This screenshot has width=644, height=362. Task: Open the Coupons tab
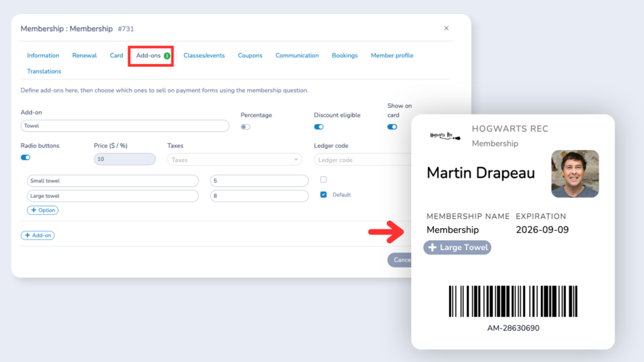(x=250, y=55)
